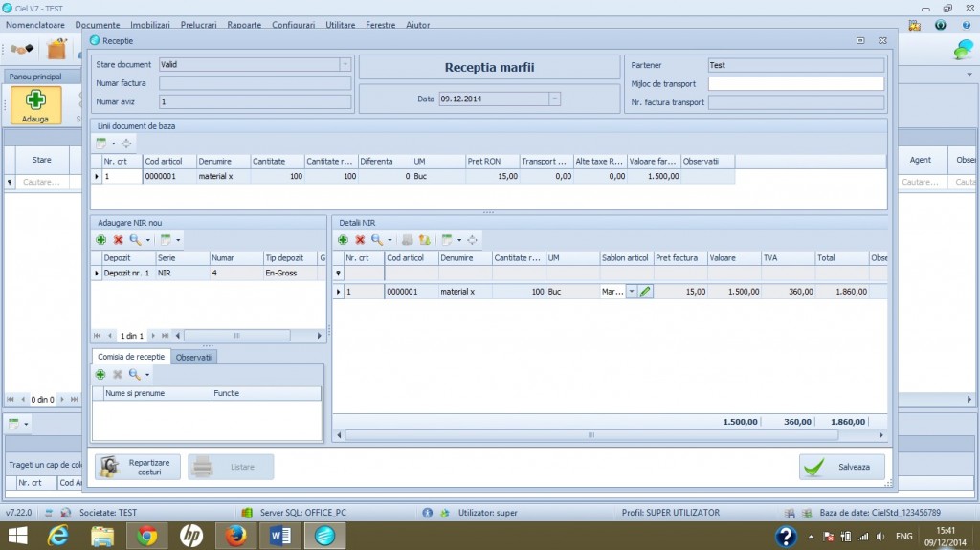This screenshot has width=980, height=550.
Task: Open Firefox from the Windows taskbar
Action: 235,537
